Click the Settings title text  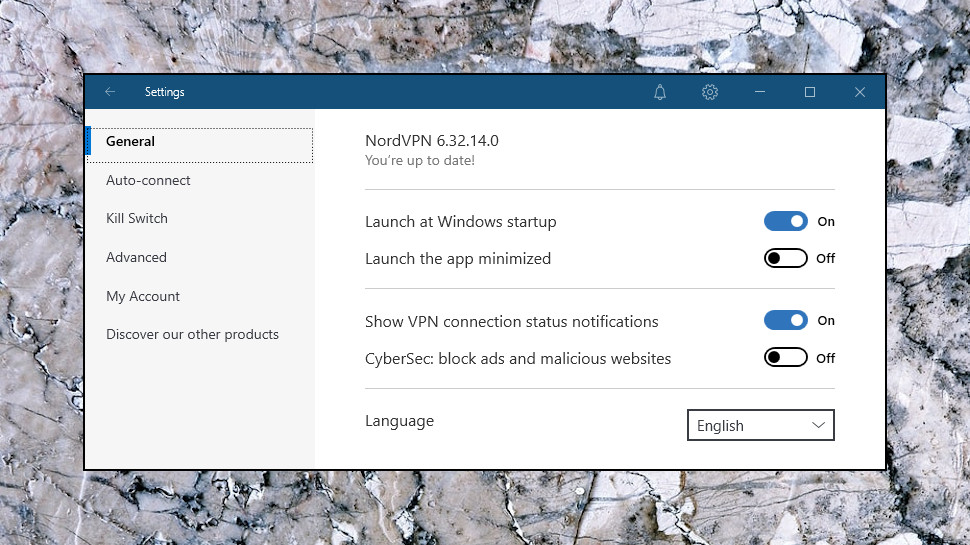(165, 92)
